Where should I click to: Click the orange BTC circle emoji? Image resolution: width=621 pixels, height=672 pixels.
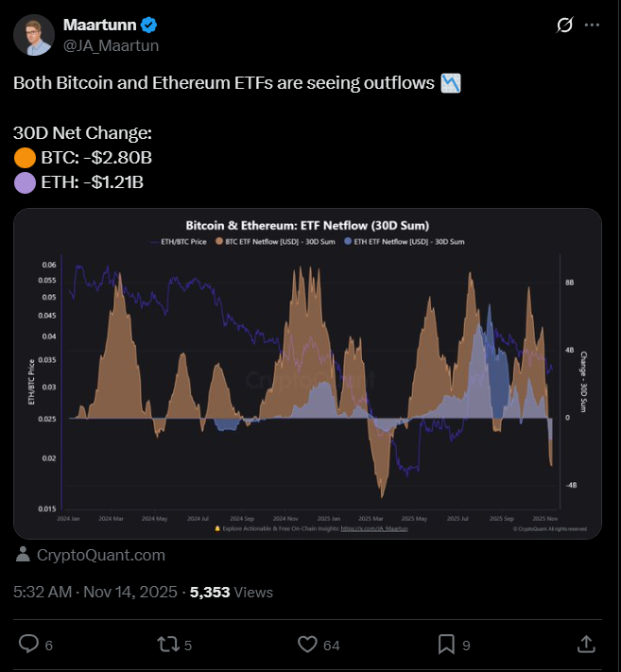25,157
